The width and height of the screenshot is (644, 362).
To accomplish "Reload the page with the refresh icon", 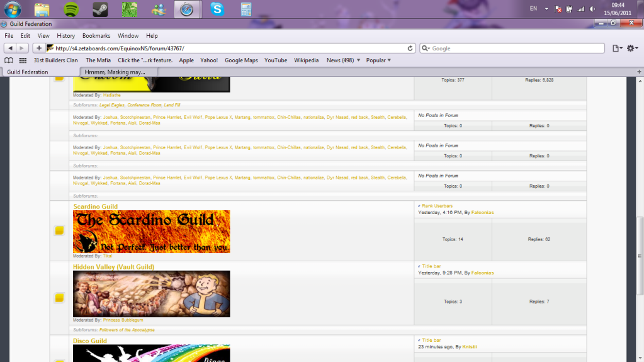I will [410, 48].
